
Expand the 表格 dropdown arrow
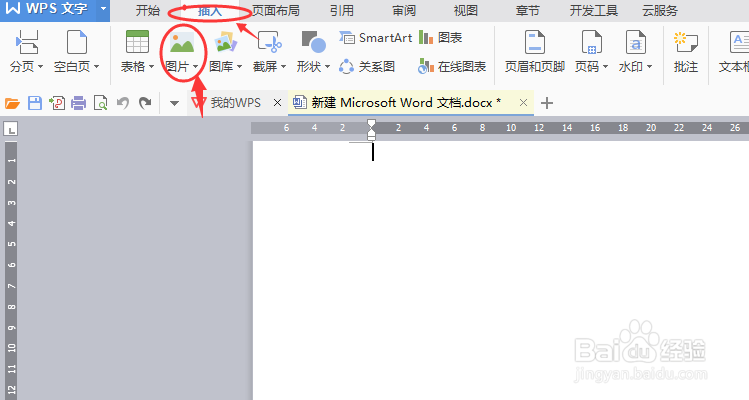point(151,67)
